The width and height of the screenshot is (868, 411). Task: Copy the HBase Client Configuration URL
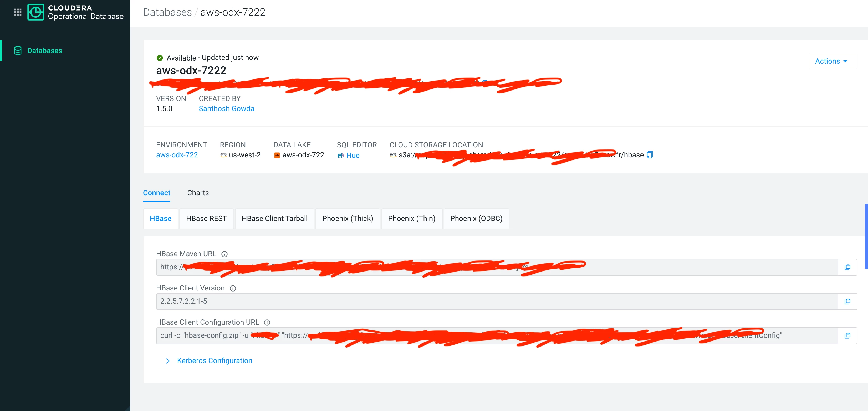tap(847, 336)
